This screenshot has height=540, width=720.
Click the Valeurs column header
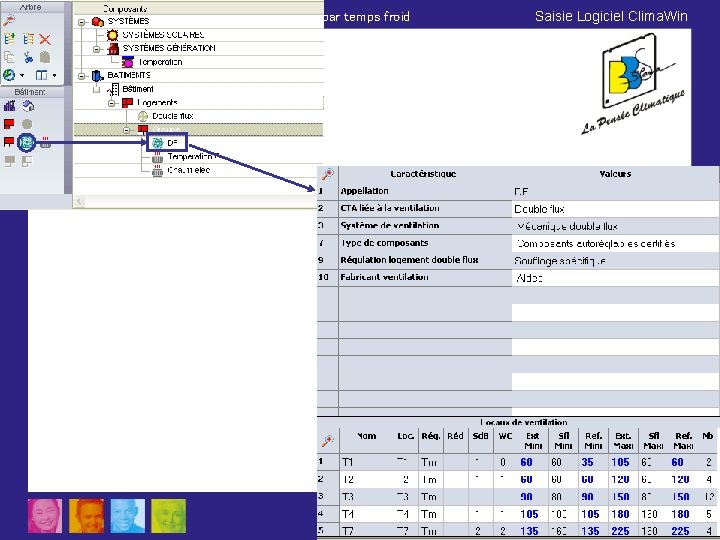(615, 174)
